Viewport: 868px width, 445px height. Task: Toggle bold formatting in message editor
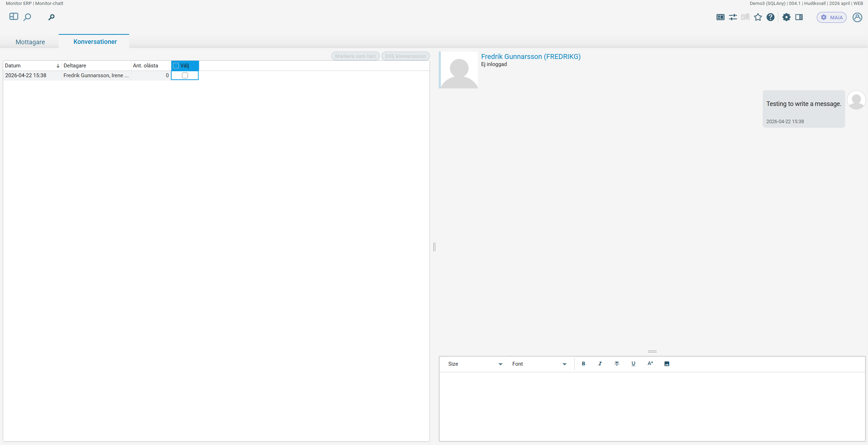coord(583,364)
